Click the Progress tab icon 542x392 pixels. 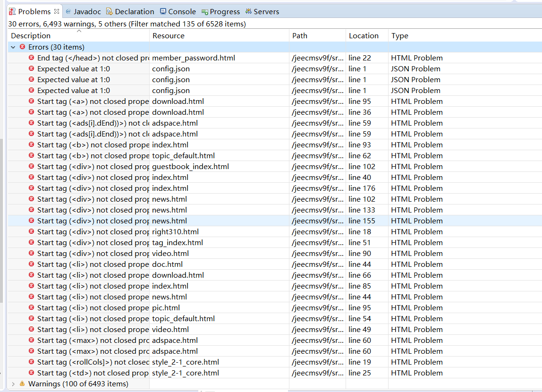tap(204, 12)
